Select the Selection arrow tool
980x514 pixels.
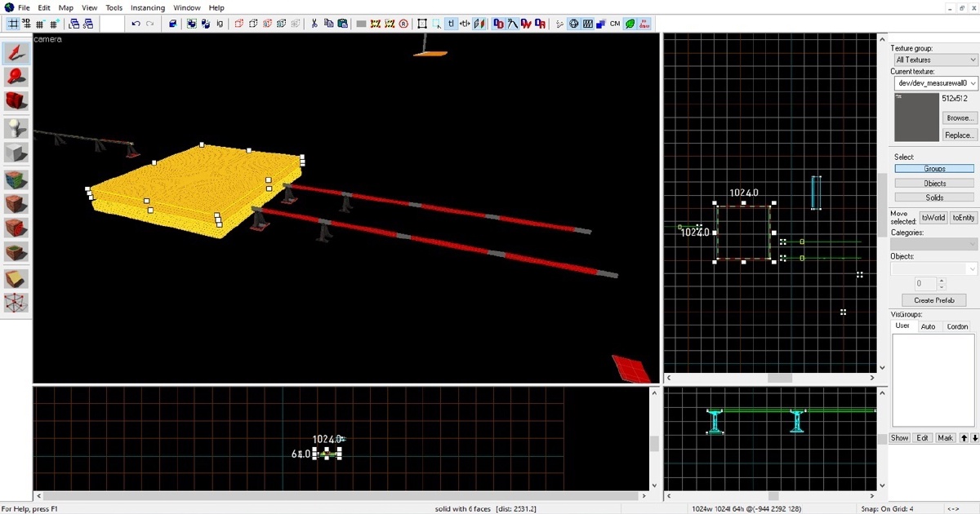[x=16, y=54]
